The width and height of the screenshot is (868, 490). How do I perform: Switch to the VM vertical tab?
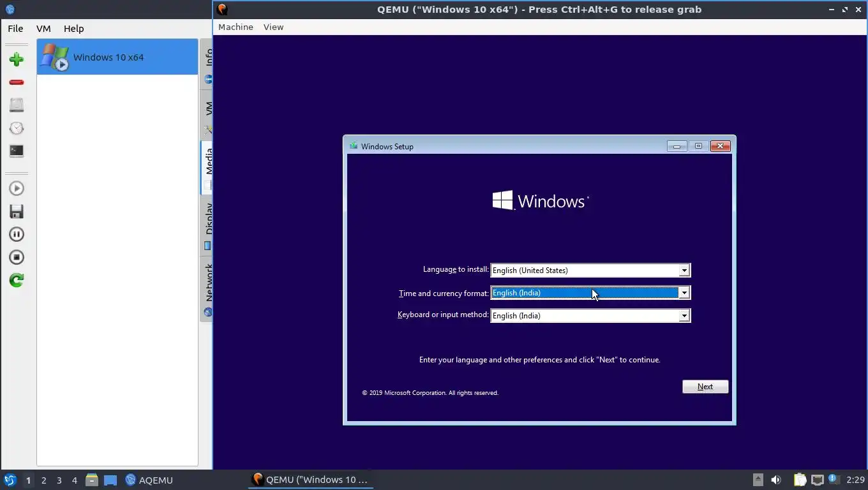click(x=207, y=115)
